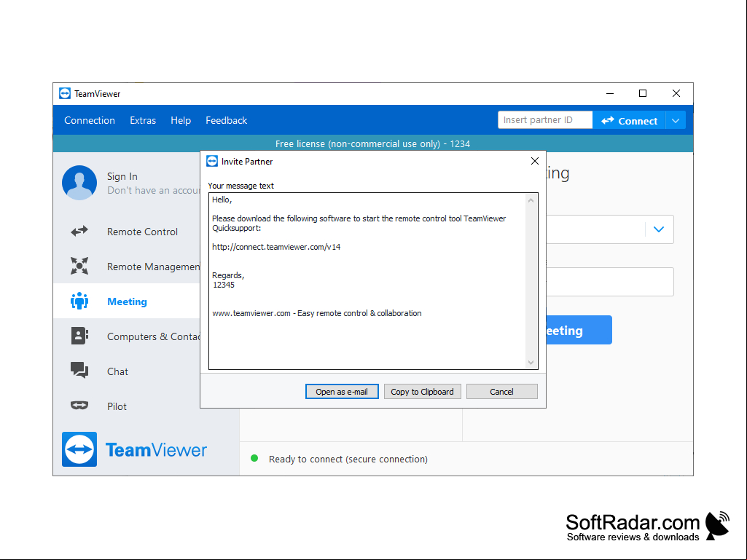Expand the Connect dropdown arrow
747x560 pixels.
[x=676, y=120]
